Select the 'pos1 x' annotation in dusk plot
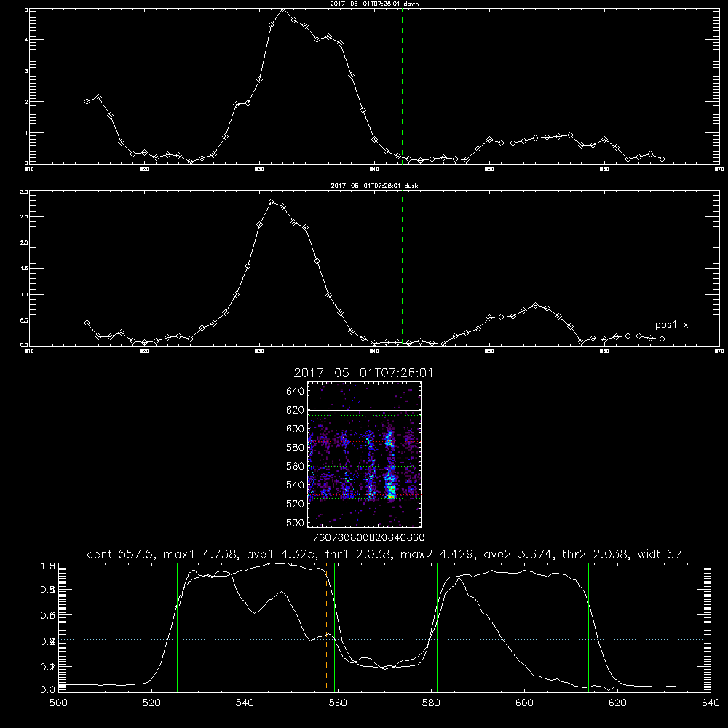Image resolution: width=728 pixels, height=728 pixels. click(671, 325)
